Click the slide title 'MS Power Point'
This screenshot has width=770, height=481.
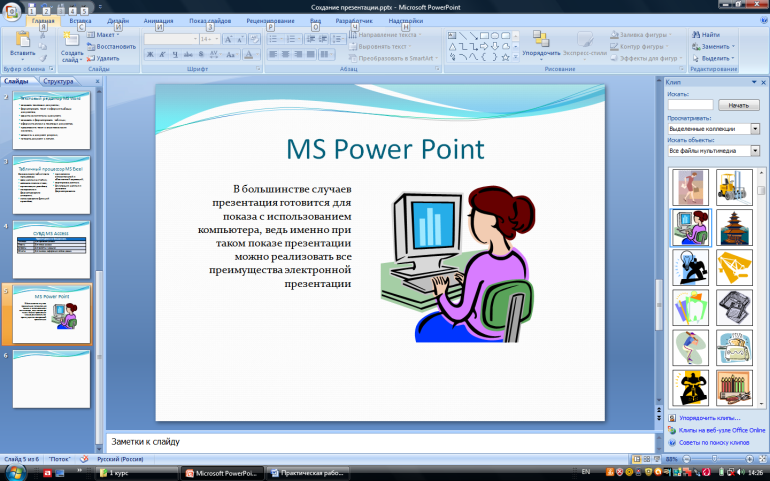[385, 149]
